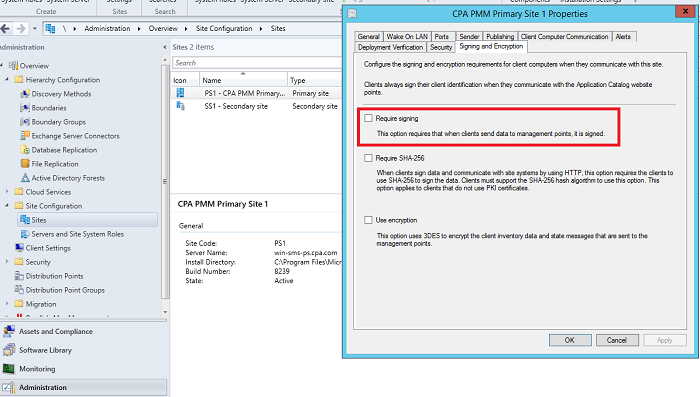Click the Boundary Groups icon
This screenshot has width=700, height=397.
click(25, 121)
